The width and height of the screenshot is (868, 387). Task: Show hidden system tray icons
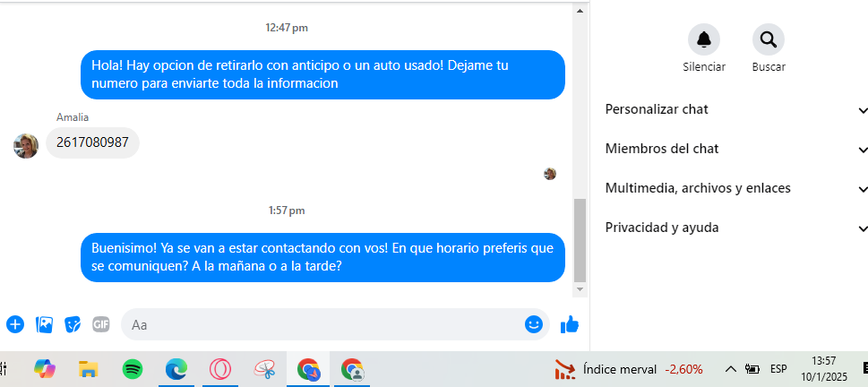tap(731, 368)
